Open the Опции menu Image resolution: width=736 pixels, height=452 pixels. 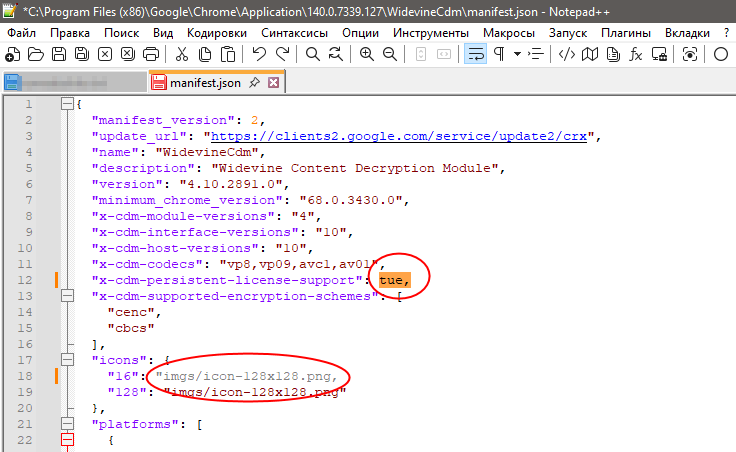[x=360, y=33]
